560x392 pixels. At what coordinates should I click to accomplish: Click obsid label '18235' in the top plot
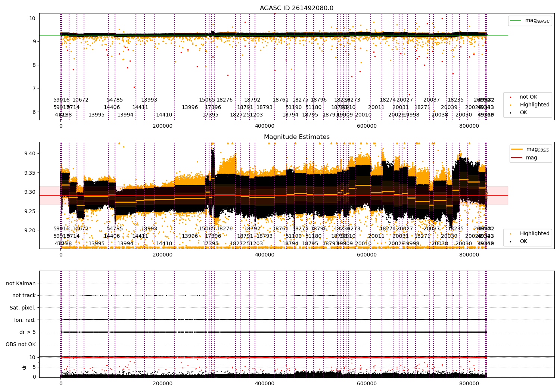pyautogui.click(x=455, y=100)
